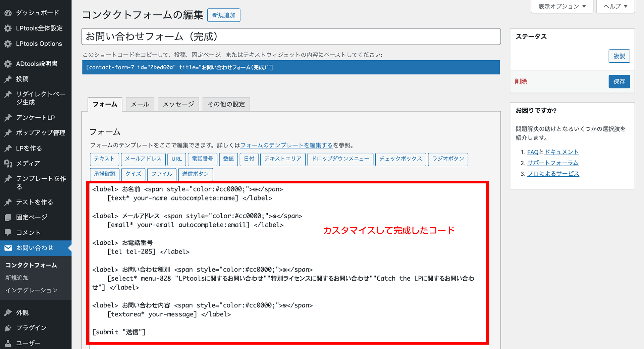Image resolution: width=644 pixels, height=349 pixels.
Task: Open the メディア library icon
Action: (x=8, y=163)
